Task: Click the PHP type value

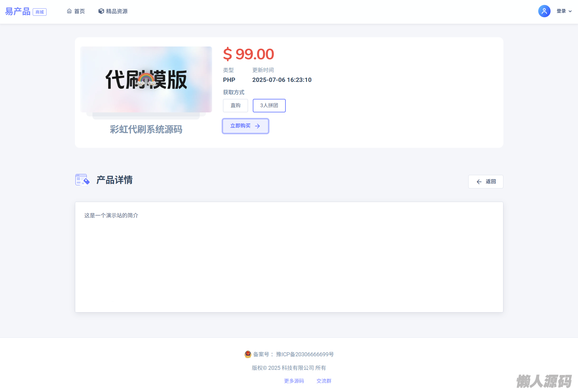Action: point(229,80)
